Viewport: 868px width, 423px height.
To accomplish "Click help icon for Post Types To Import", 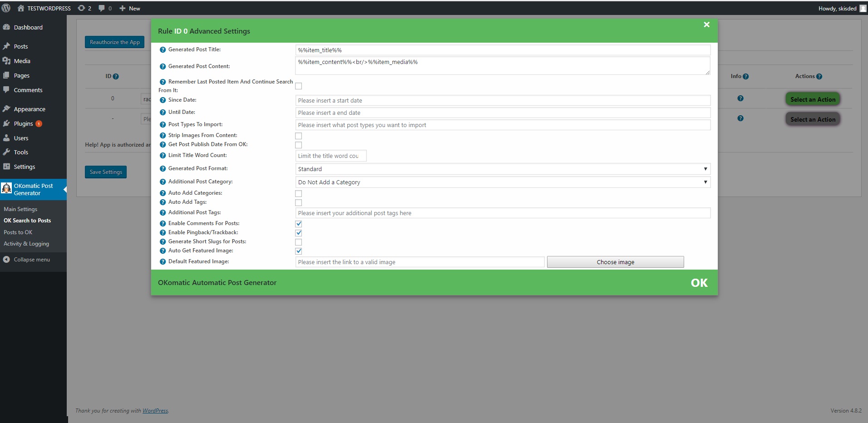I will (163, 125).
